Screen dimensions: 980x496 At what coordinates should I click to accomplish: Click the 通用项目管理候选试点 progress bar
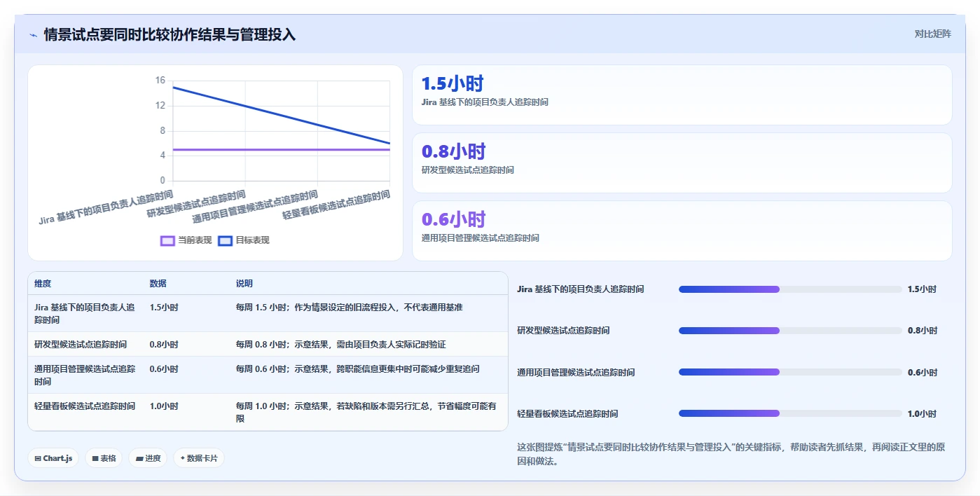790,372
